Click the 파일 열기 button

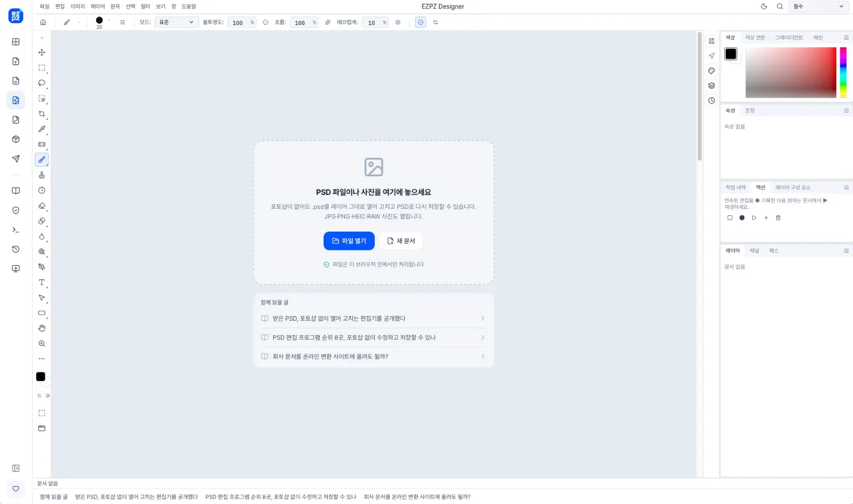[x=349, y=241]
